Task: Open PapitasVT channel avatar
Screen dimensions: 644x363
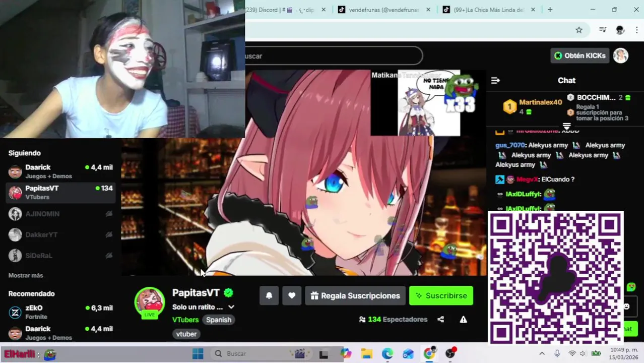Action: (150, 301)
